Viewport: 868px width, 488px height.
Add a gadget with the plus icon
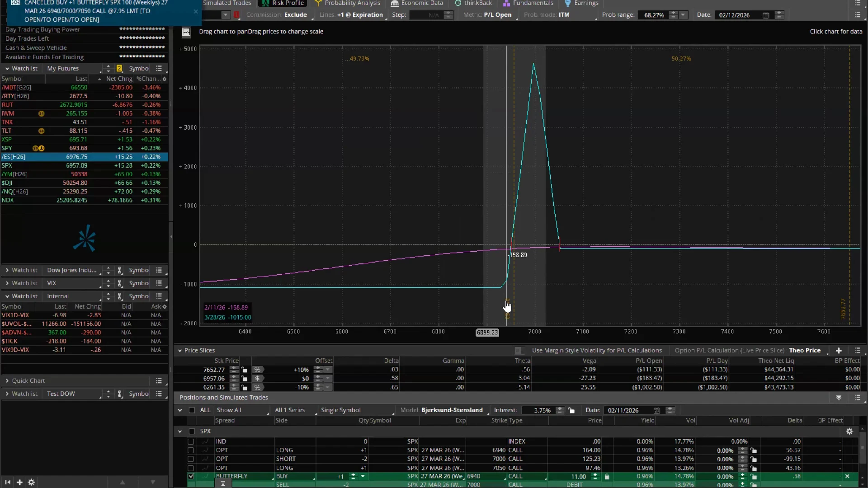(x=19, y=483)
